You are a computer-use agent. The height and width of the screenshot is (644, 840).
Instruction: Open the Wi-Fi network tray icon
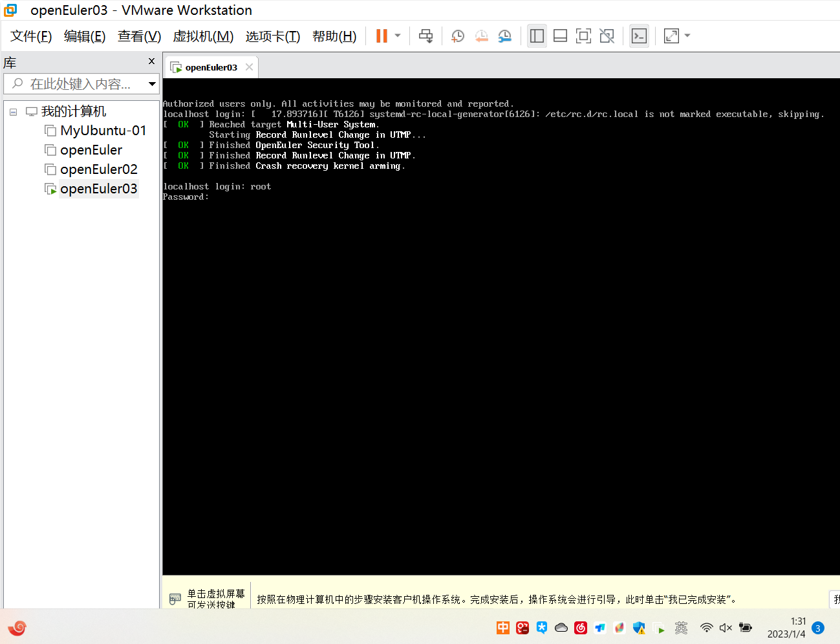(x=707, y=627)
